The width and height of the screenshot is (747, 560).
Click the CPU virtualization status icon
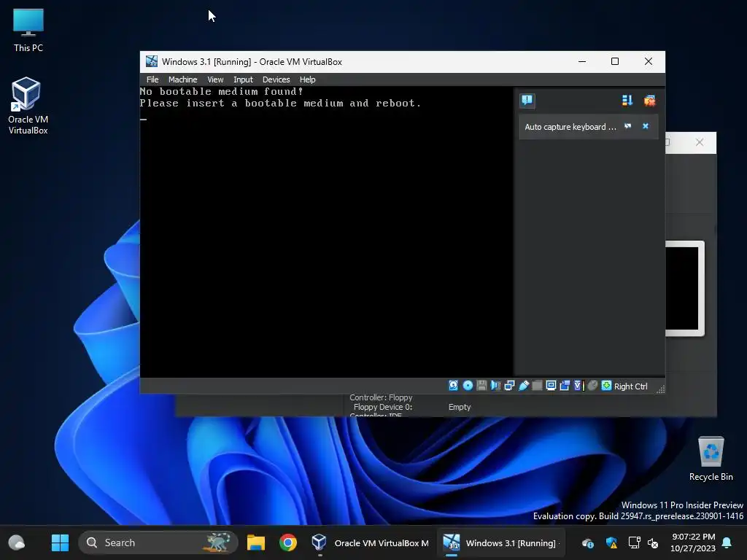coord(578,386)
